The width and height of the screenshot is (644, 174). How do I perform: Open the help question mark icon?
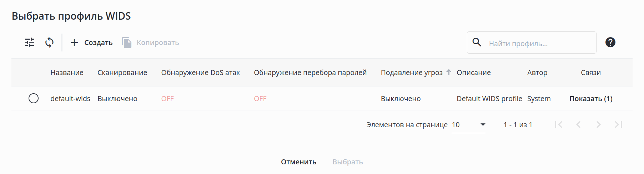click(610, 43)
